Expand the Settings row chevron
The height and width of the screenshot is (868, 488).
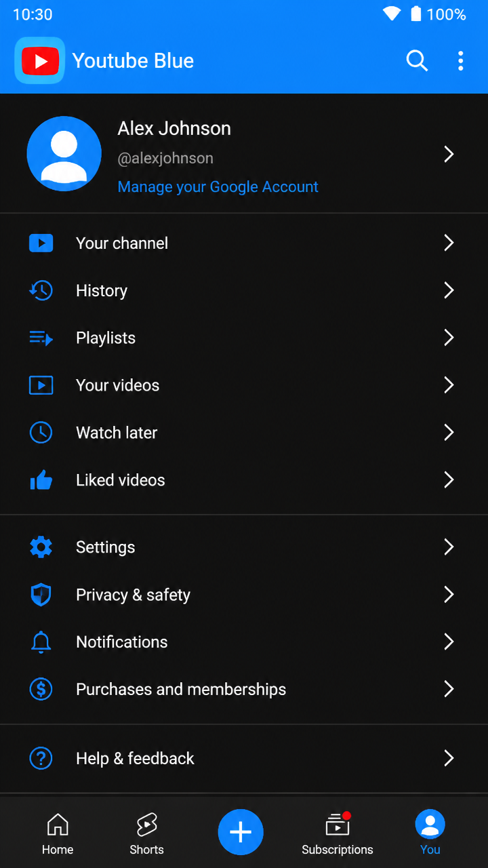(449, 547)
